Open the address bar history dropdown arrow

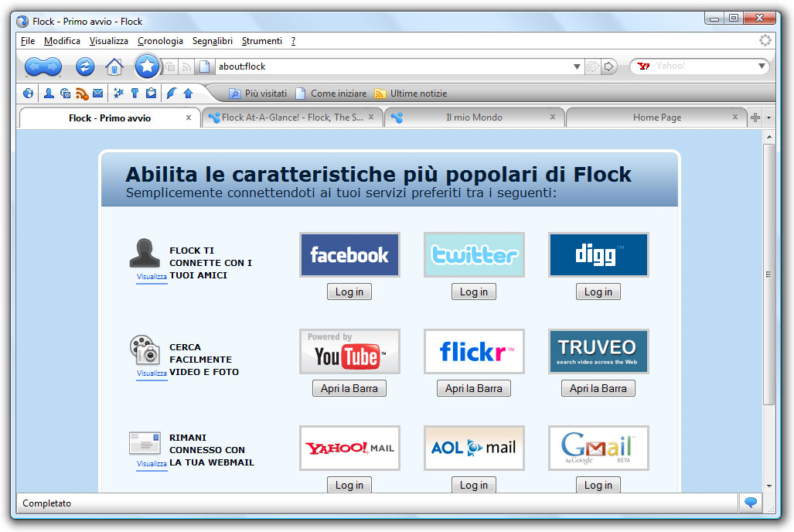(576, 66)
